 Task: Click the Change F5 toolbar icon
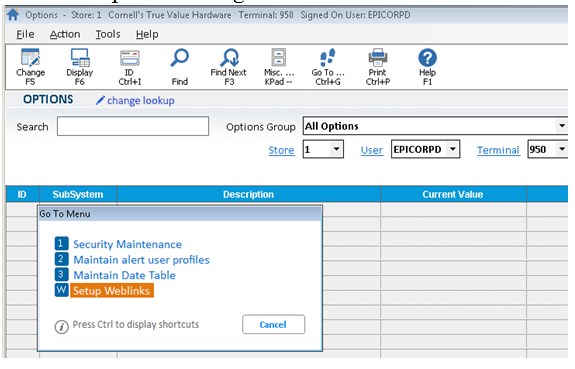pos(30,58)
